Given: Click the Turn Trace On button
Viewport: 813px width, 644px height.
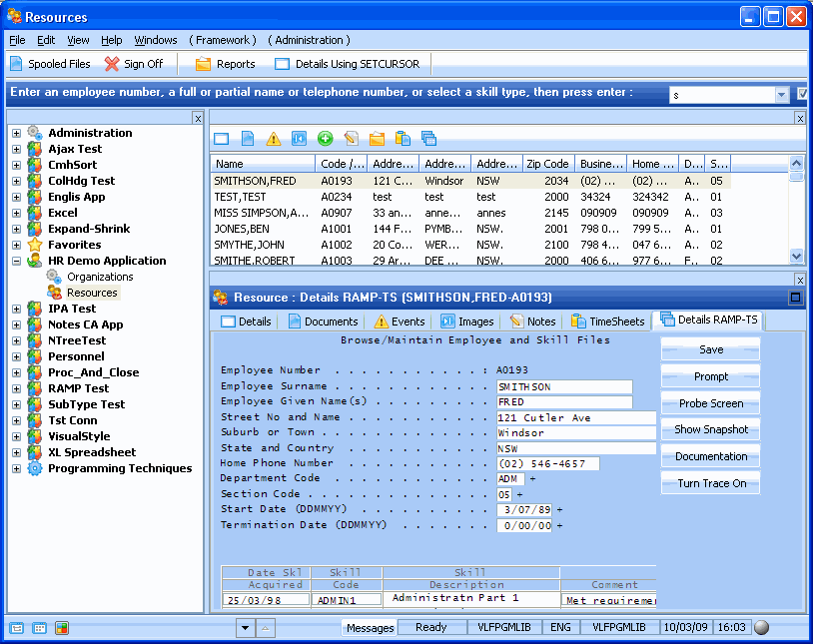Looking at the screenshot, I should point(710,483).
